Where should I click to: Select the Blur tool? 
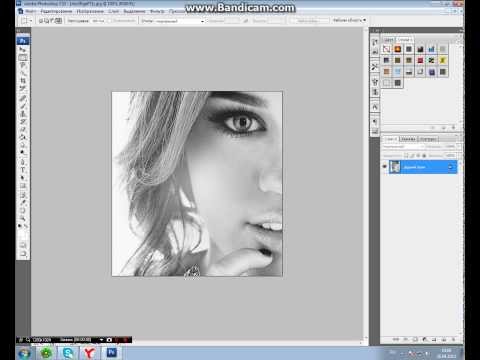pos(23,145)
